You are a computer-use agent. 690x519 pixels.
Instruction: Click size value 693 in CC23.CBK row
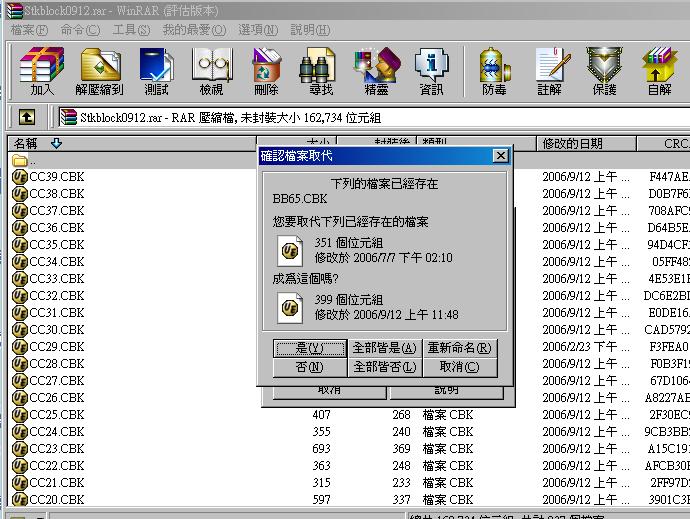click(321, 449)
